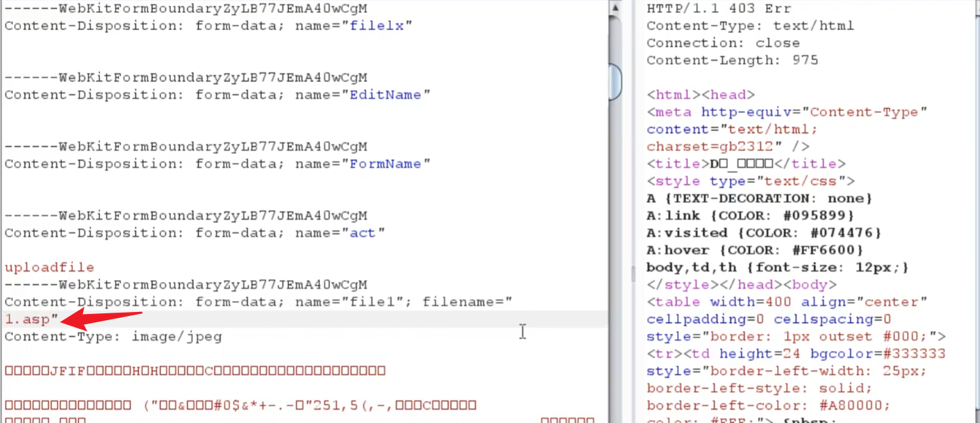
Task: Click the title tag line in the response
Action: point(746,163)
